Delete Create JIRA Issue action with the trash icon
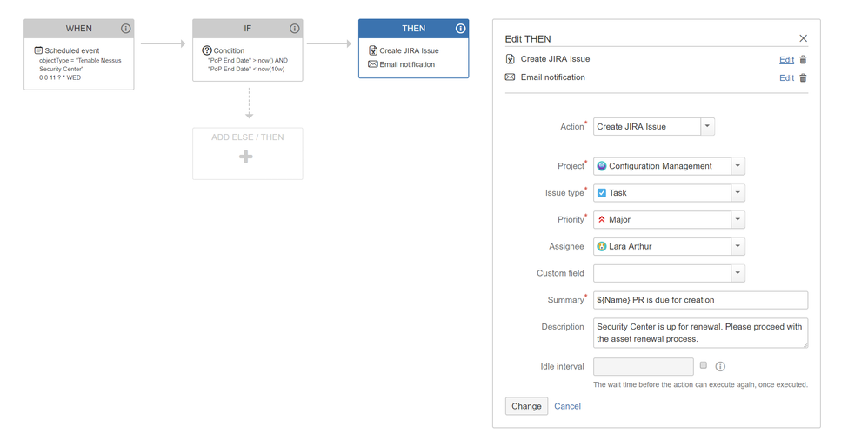Image resolution: width=868 pixels, height=440 pixels. pos(804,60)
